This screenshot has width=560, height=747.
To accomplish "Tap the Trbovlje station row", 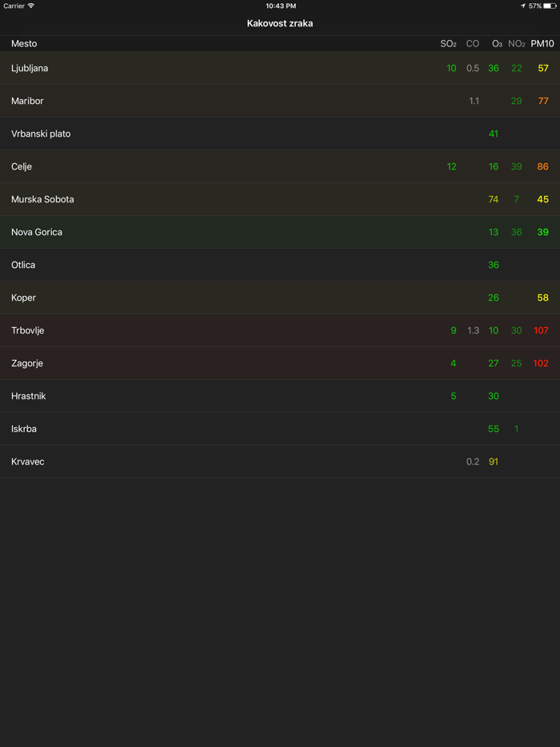I will click(x=280, y=331).
